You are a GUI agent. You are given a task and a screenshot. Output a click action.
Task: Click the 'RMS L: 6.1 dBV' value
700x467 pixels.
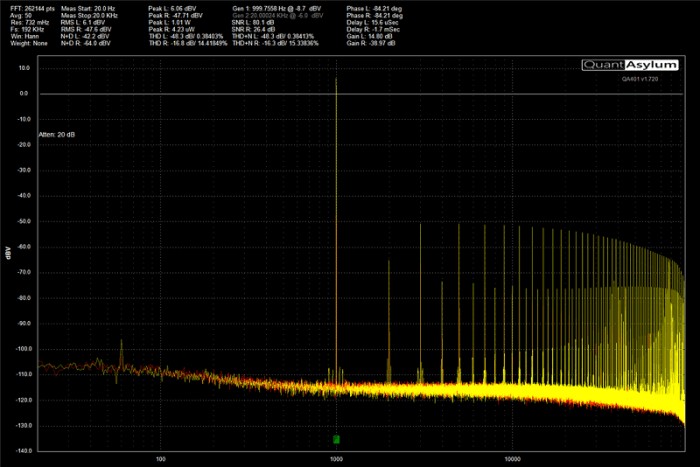click(x=83, y=22)
